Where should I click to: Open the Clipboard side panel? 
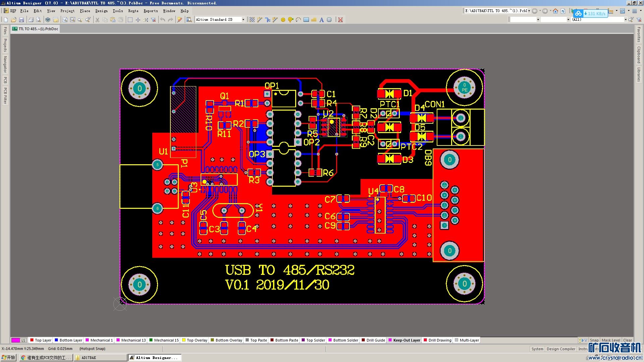tap(639, 55)
